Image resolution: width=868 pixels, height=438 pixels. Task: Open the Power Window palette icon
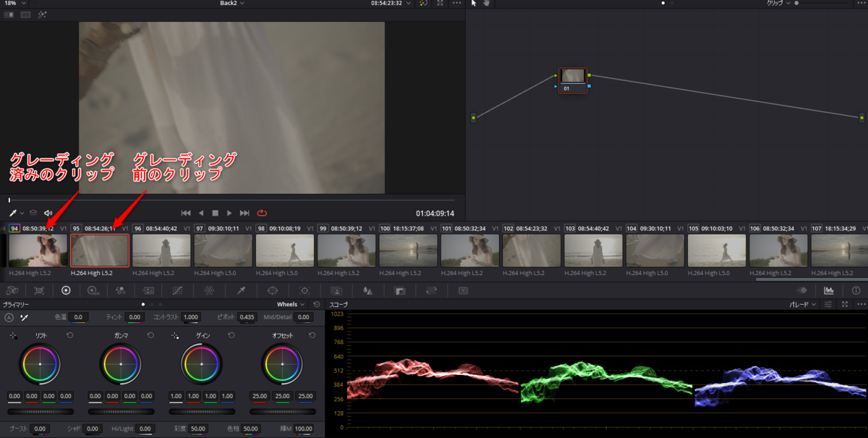coord(273,290)
